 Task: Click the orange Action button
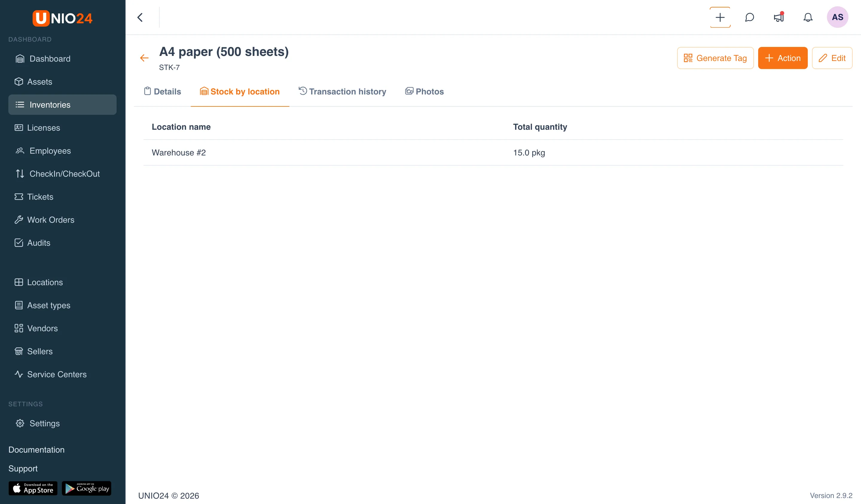click(x=782, y=58)
